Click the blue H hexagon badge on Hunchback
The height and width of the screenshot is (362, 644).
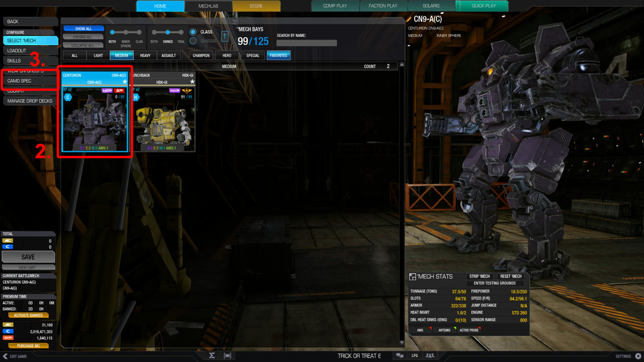coord(136,97)
